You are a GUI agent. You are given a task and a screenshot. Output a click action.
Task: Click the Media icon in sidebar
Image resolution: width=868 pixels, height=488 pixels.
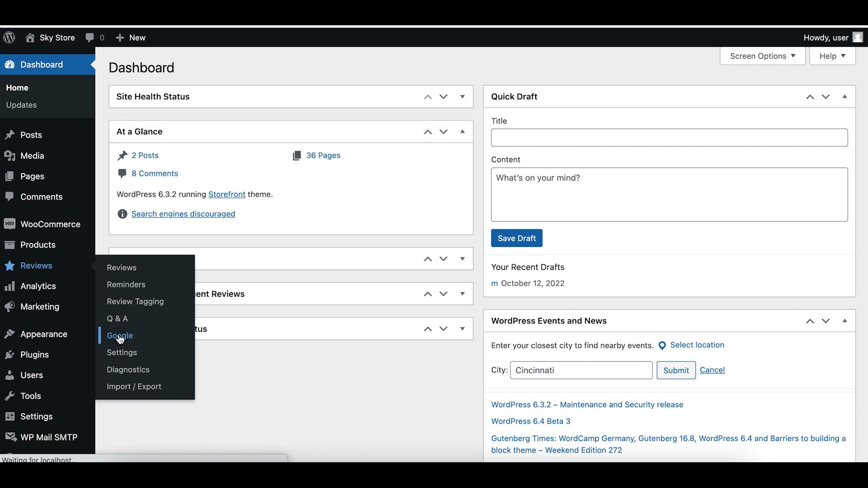click(9, 156)
